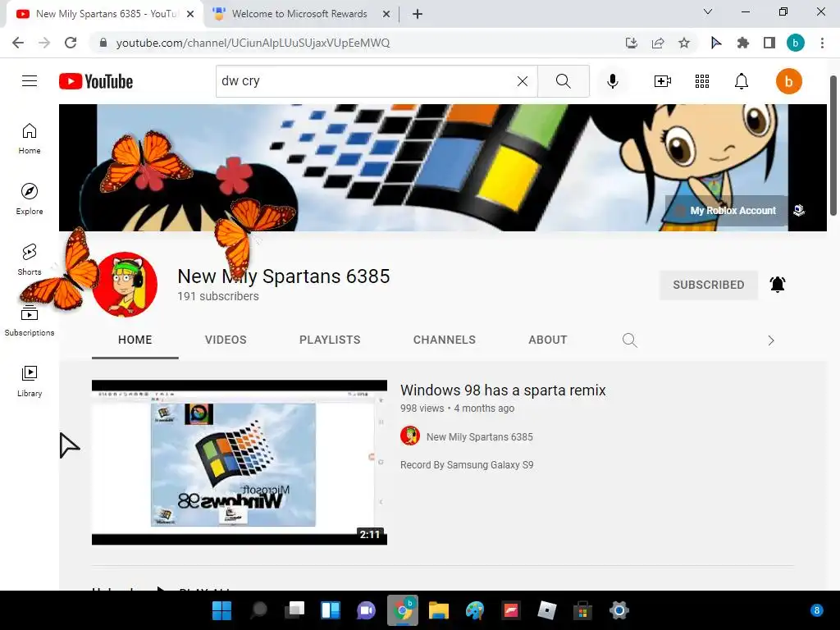Open File Explorer from the taskbar
Viewport: 840px width, 630px height.
point(439,610)
